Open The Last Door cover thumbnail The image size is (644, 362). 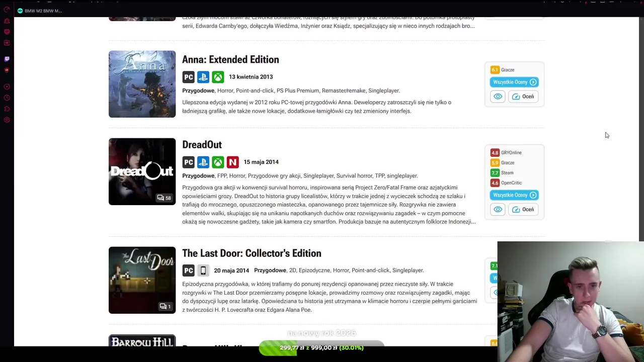[x=142, y=280]
